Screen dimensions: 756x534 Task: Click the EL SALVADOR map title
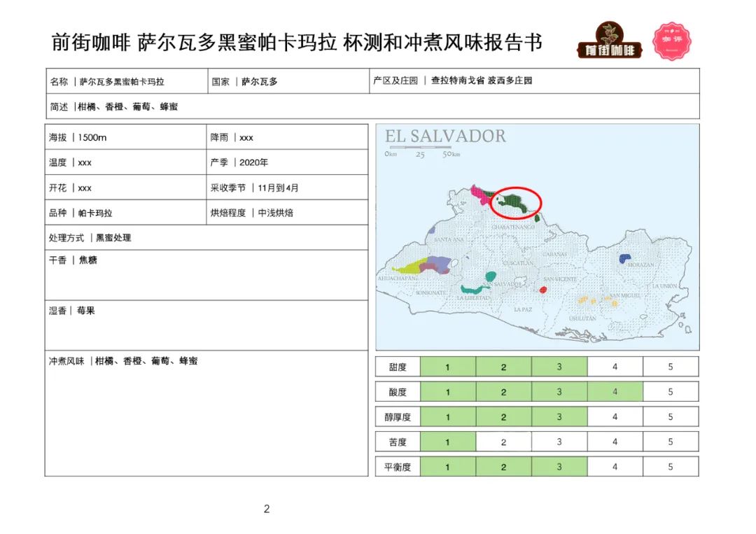click(445, 136)
